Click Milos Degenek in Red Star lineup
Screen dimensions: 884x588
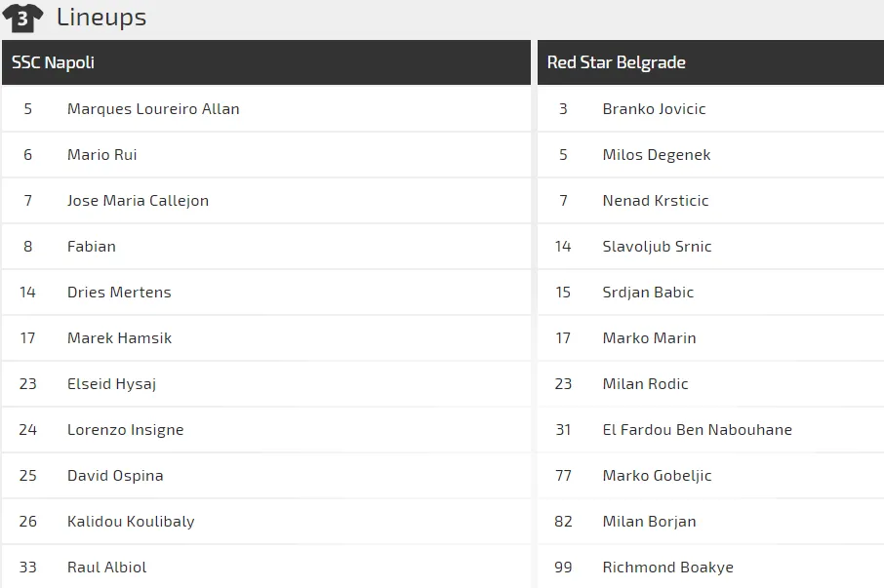[657, 155]
